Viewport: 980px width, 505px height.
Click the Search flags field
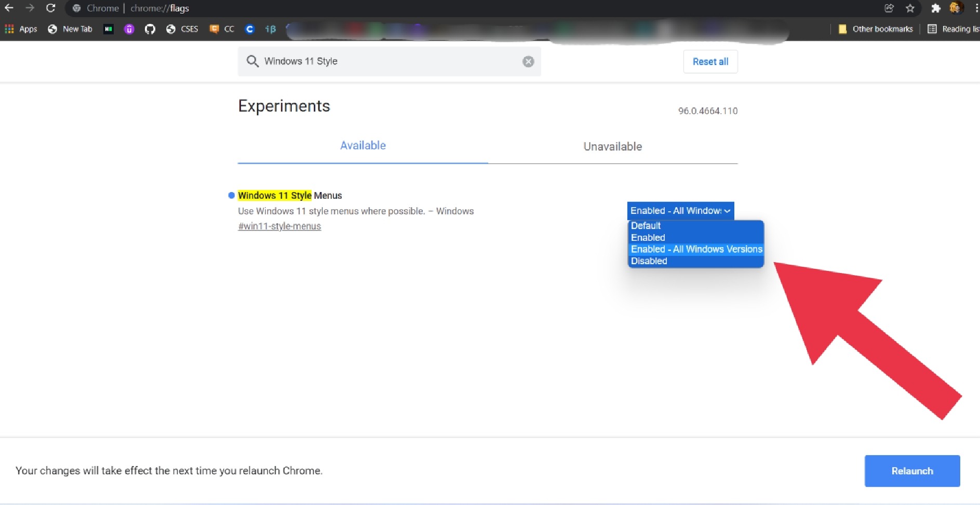pos(390,61)
